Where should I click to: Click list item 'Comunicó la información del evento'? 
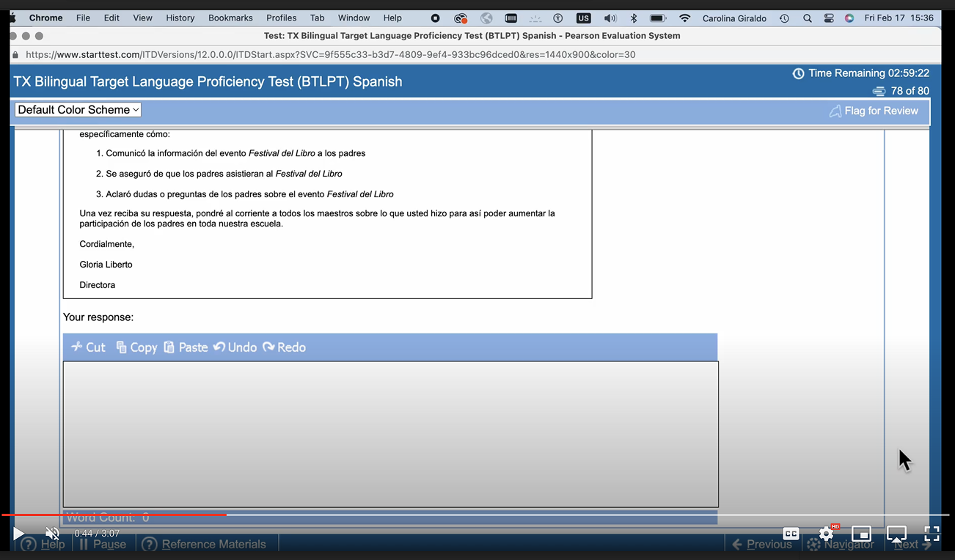click(235, 153)
